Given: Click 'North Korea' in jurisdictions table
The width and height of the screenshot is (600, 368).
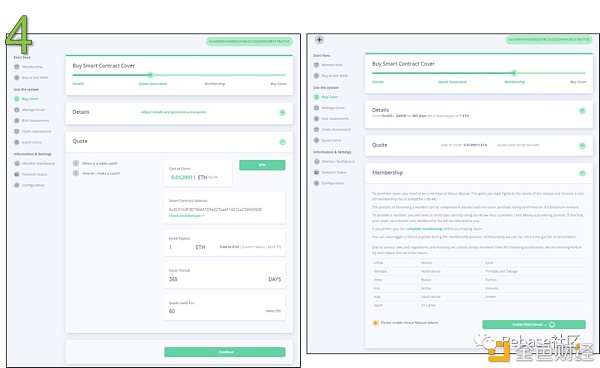Looking at the screenshot, I should pyautogui.click(x=430, y=271).
